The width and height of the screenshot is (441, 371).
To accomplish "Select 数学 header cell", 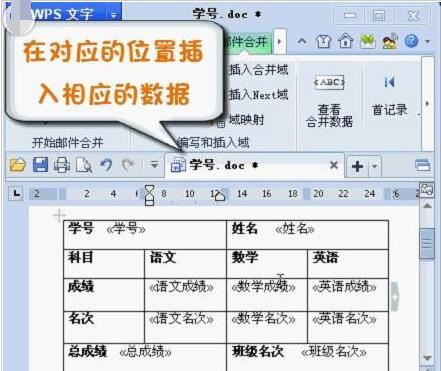I will [267, 263].
